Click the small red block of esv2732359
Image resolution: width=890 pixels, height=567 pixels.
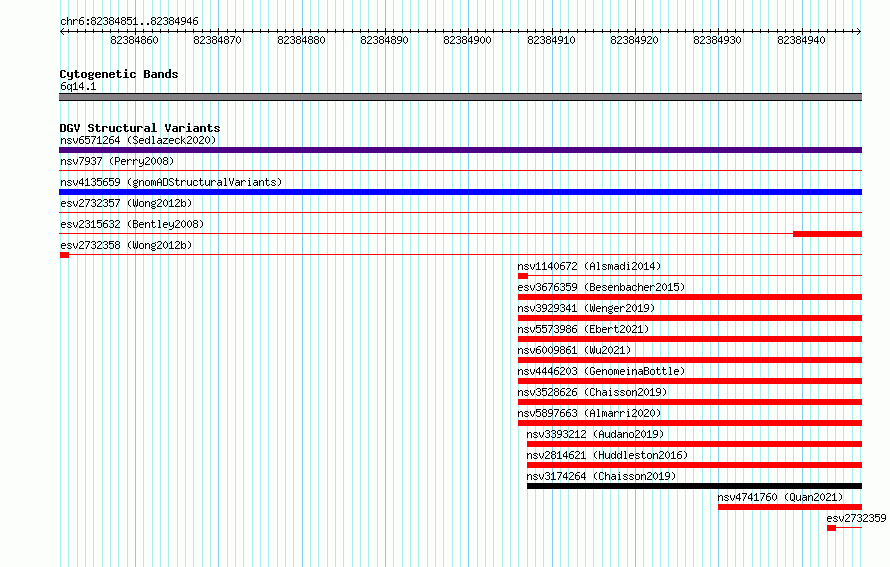(832, 528)
